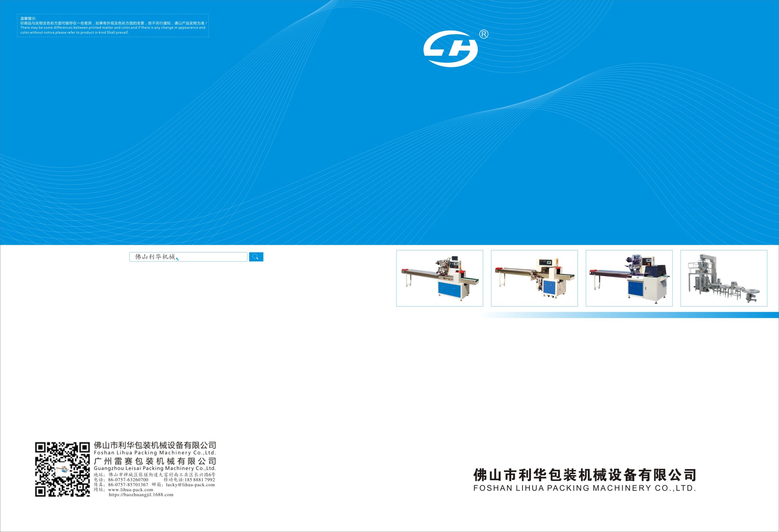Click the fax number 86-0757-85701367
The height and width of the screenshot is (532, 779).
click(128, 485)
